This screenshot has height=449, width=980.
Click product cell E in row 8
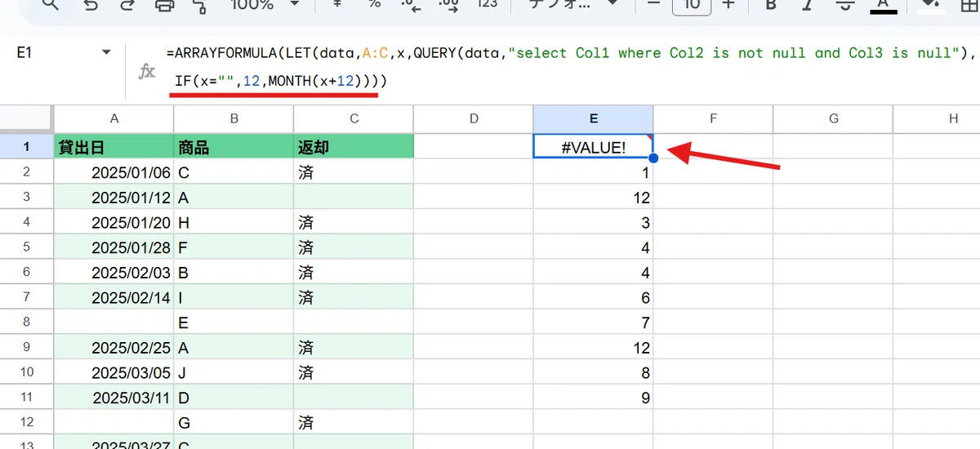[234, 322]
